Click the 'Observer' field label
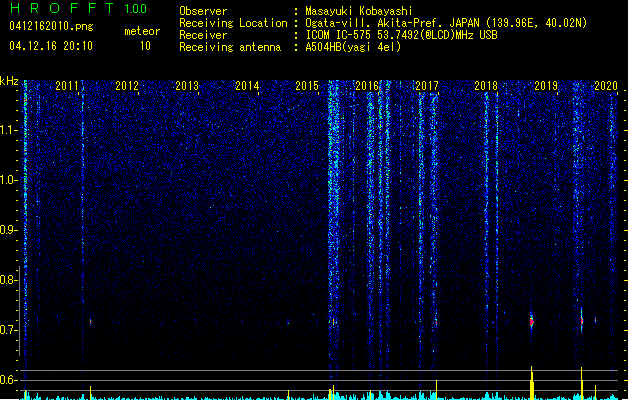This screenshot has height=400, width=629. [203, 11]
